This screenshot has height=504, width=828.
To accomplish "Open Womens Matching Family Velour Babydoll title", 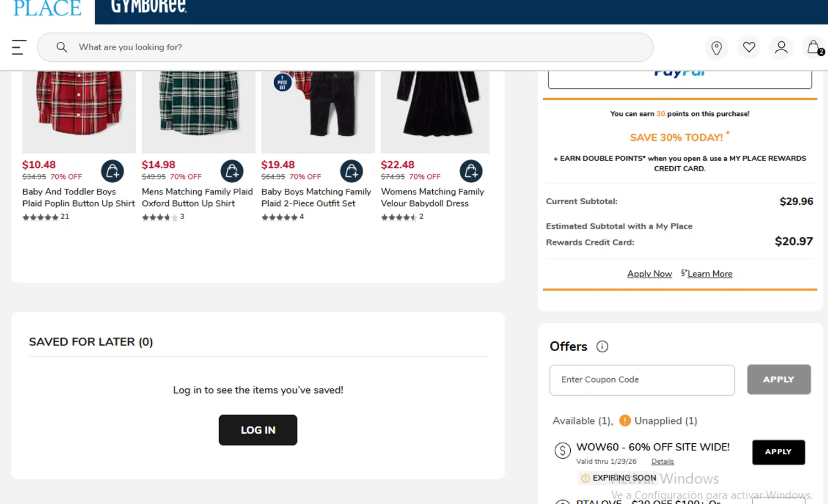I will click(432, 198).
